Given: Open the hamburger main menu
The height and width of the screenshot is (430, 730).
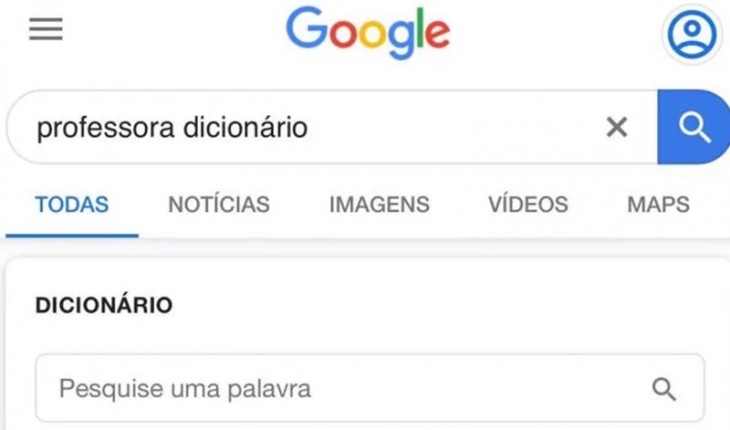Looking at the screenshot, I should pos(45,30).
